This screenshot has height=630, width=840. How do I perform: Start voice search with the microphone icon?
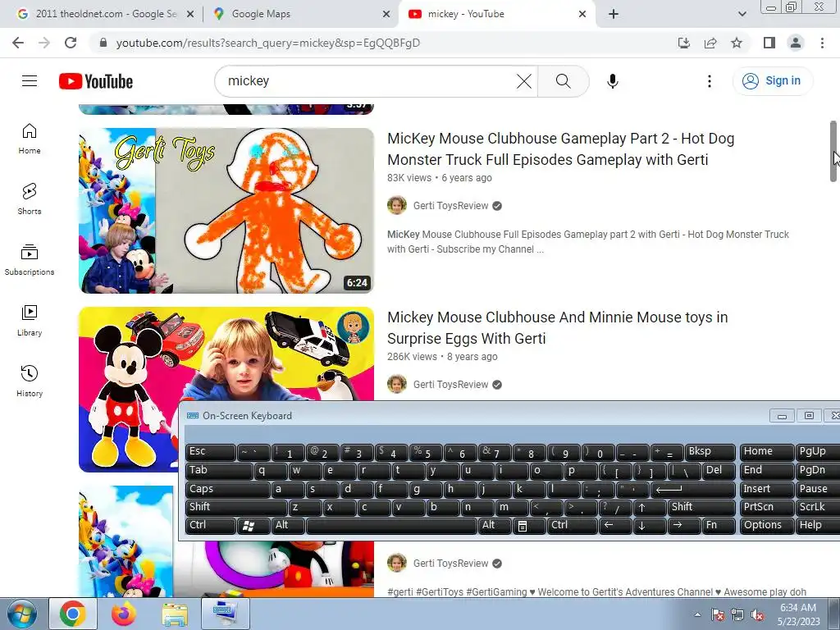tap(612, 81)
